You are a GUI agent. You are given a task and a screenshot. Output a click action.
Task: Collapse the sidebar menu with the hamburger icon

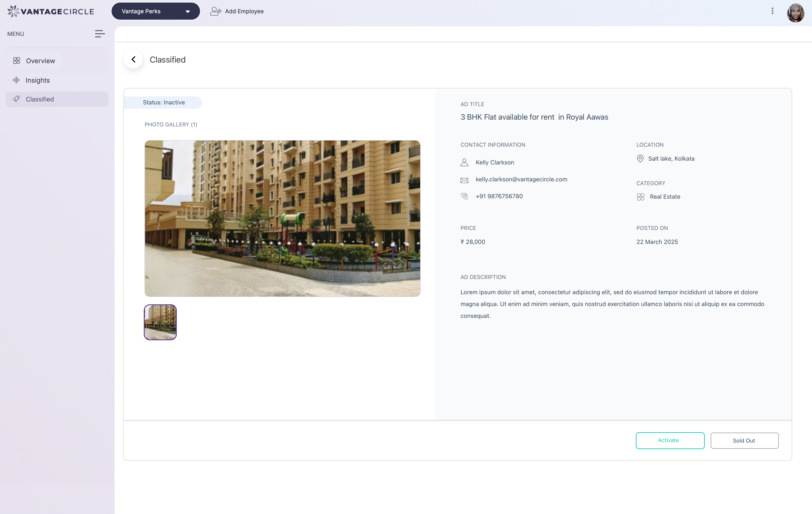100,34
